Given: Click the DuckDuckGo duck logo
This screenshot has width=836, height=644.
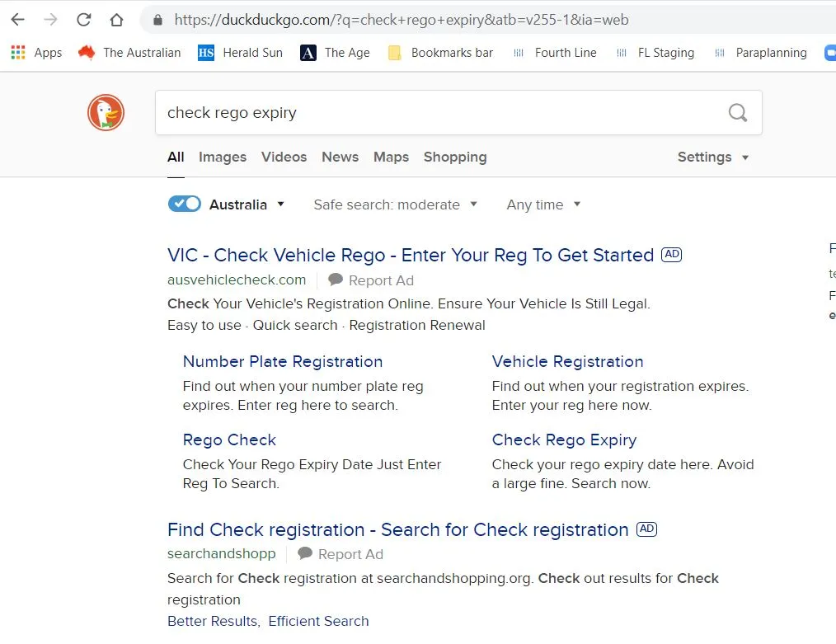Looking at the screenshot, I should [x=106, y=112].
